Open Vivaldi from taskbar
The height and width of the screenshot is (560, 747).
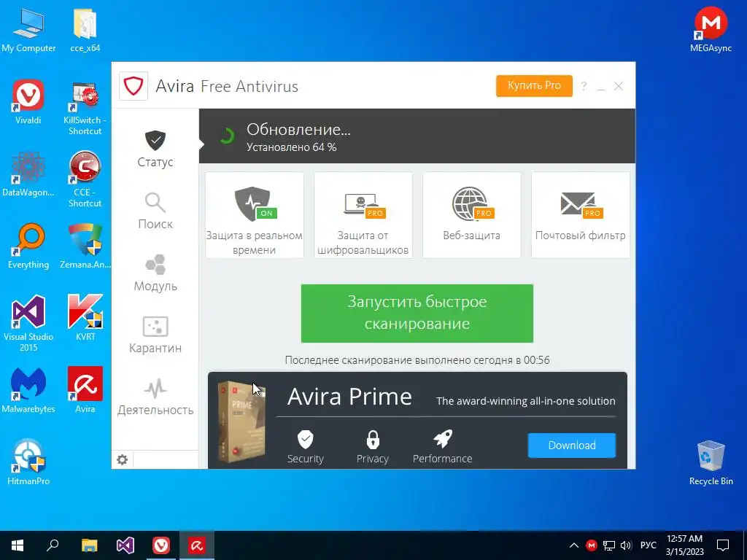pos(161,545)
